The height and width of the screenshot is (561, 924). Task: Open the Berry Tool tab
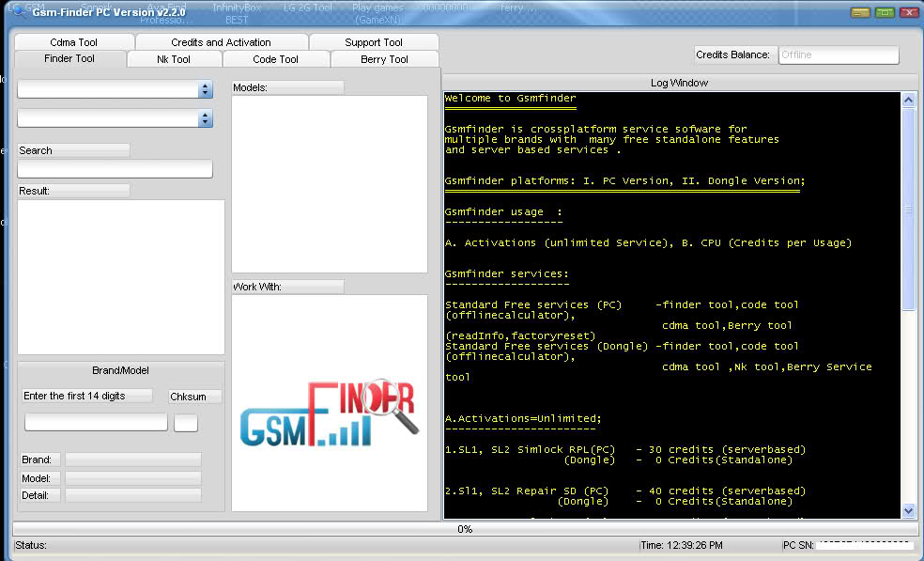coord(385,59)
